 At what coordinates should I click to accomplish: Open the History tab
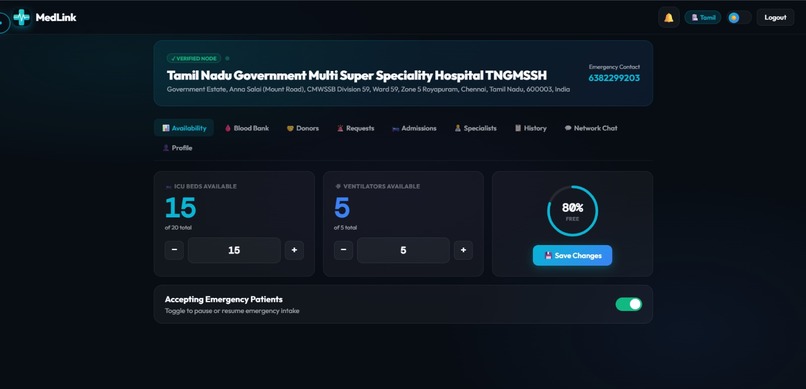[530, 128]
